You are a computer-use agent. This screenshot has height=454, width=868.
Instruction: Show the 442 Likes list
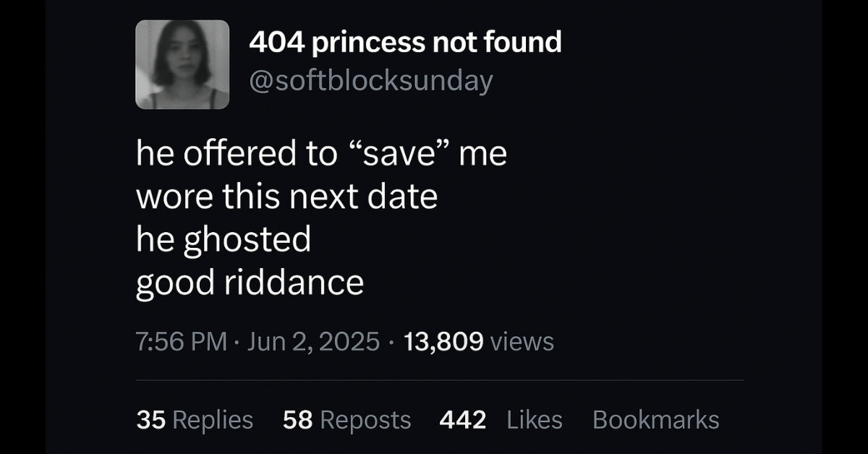pyautogui.click(x=501, y=419)
